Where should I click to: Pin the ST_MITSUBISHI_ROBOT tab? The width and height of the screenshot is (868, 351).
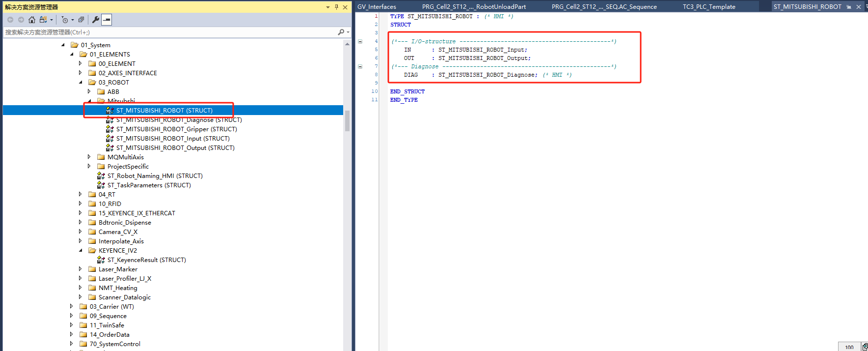click(x=849, y=7)
